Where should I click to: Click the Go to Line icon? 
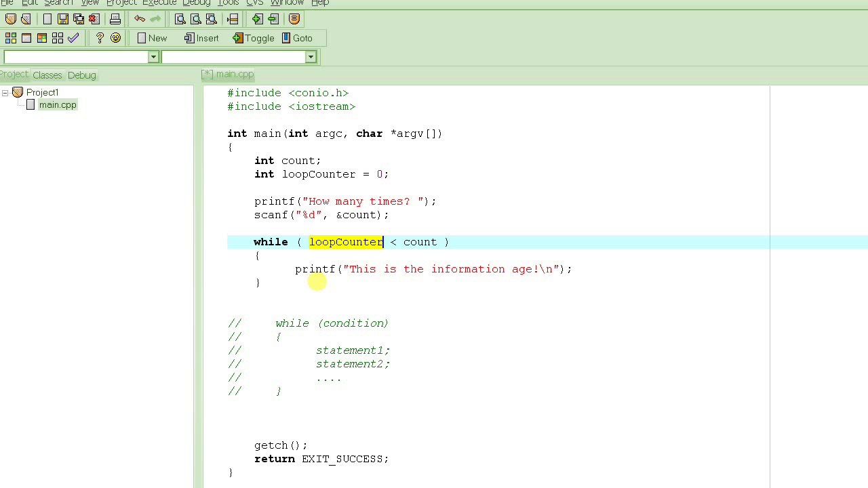point(233,19)
